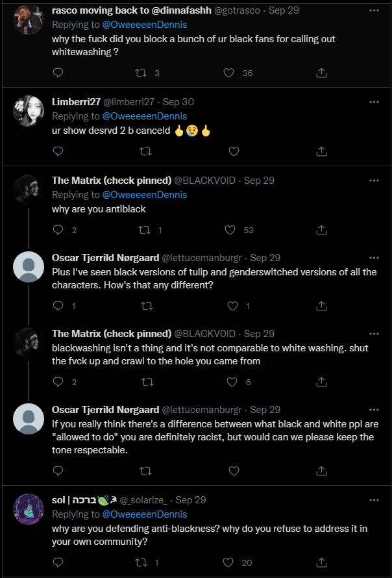Retweet rasco's tweet with 3 retweets
392x578 pixels.
click(x=146, y=73)
